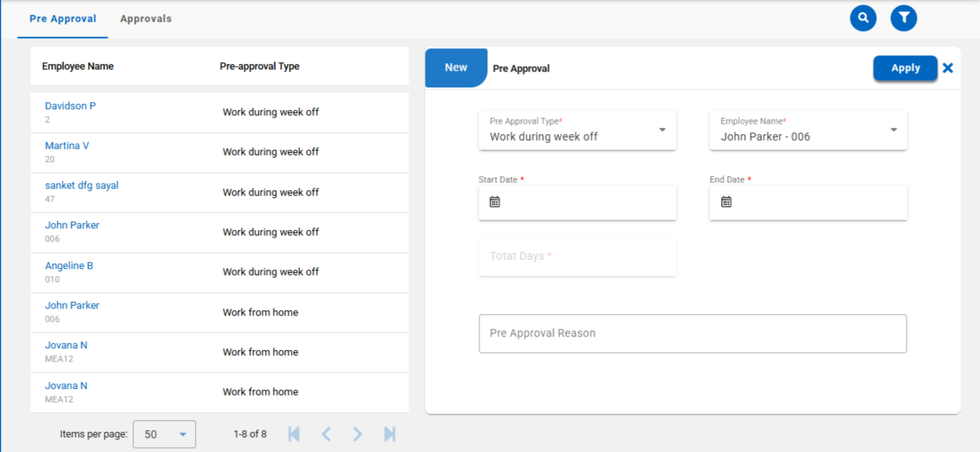Click the search magnifier icon
980x452 pixels.
coord(863,18)
